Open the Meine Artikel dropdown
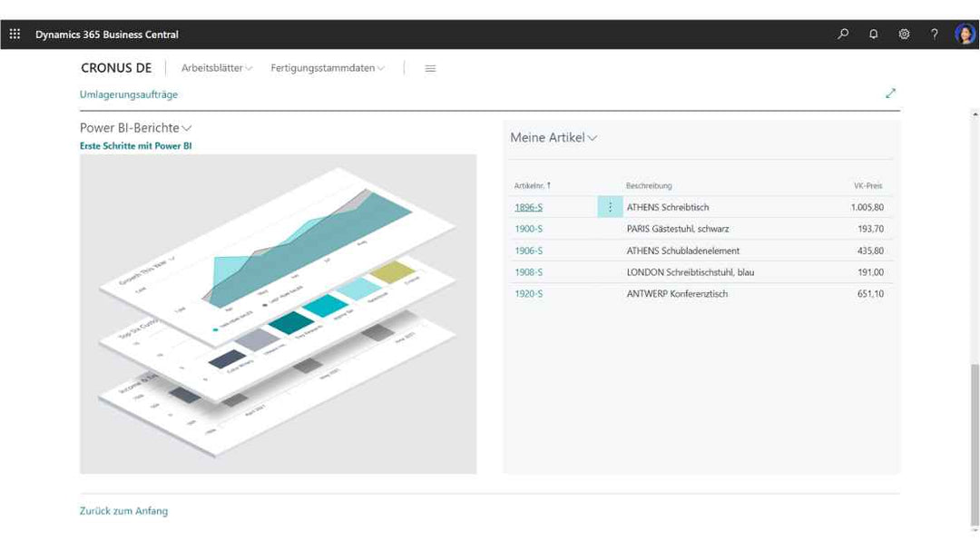 click(554, 138)
